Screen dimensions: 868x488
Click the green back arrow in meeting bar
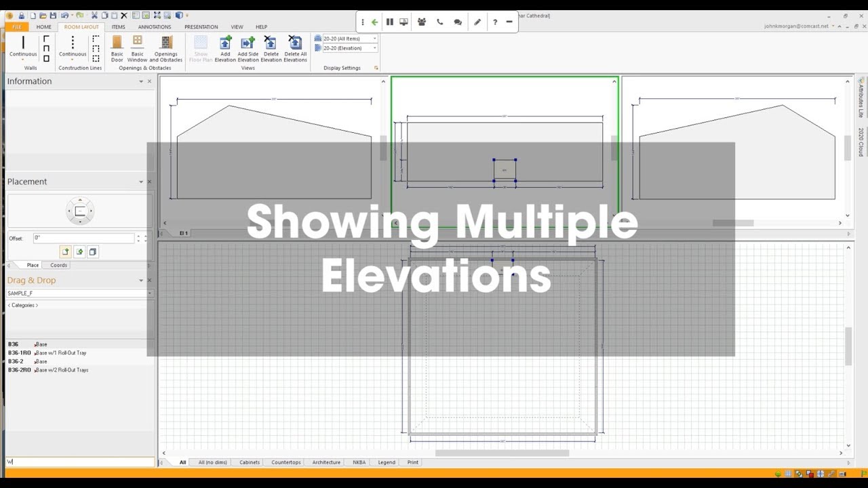tap(374, 22)
